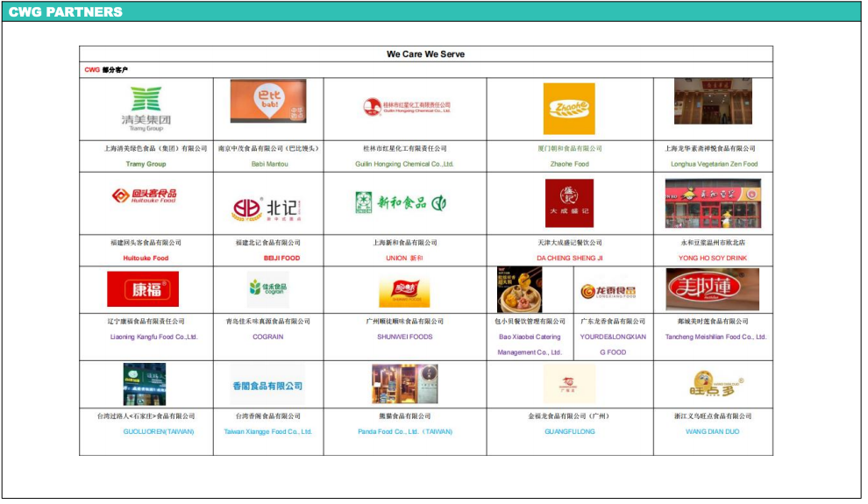Click the Huitouke Food logo
The height and width of the screenshot is (504, 868).
[x=145, y=195]
